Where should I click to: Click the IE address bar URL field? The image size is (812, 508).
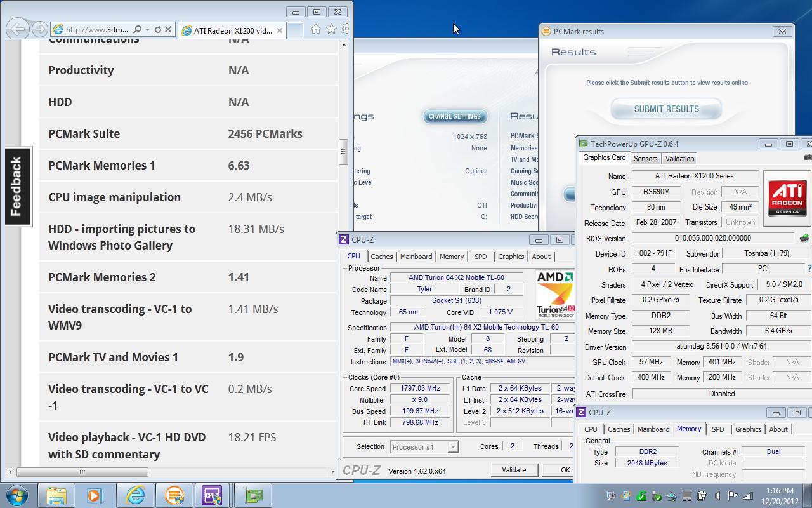[x=96, y=29]
